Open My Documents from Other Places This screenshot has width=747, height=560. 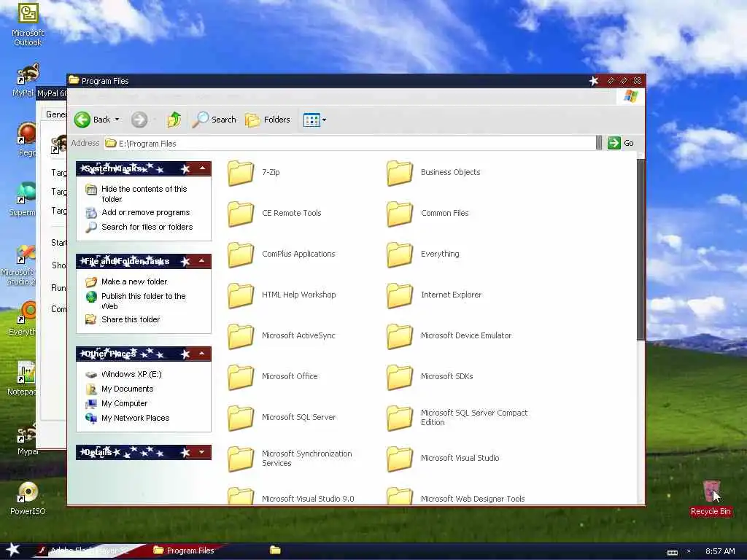(x=127, y=389)
